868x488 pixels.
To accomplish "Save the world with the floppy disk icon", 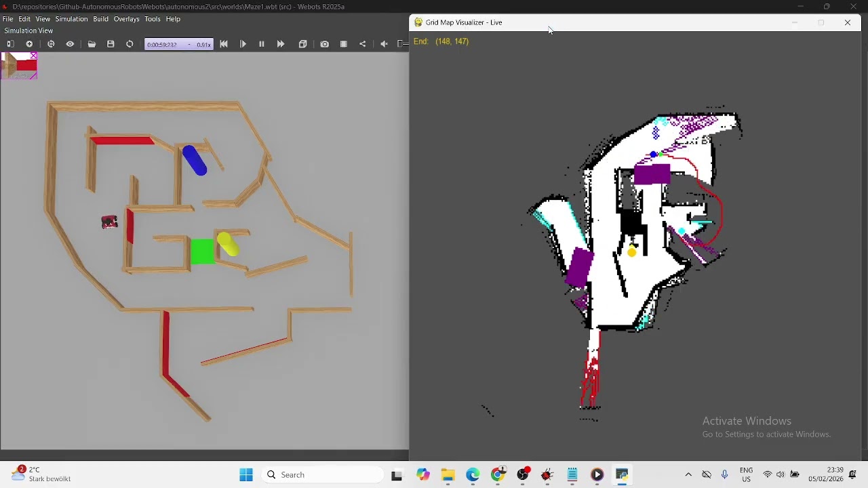I will point(111,44).
